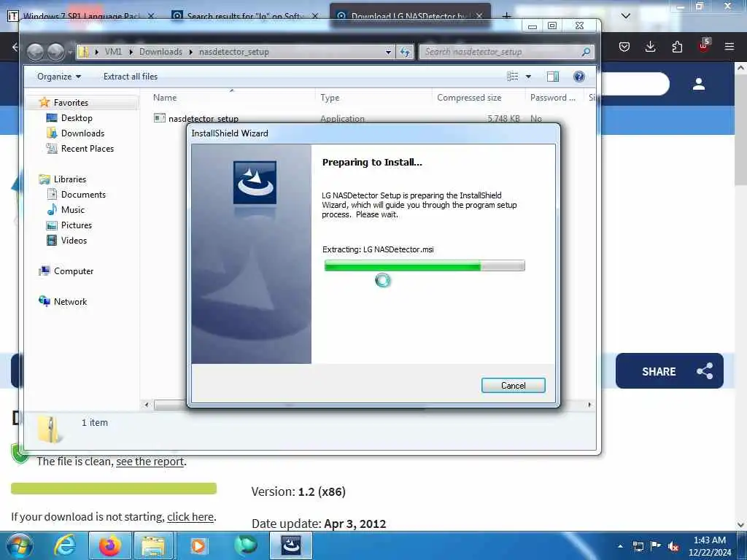Select Network in navigation pane
The width and height of the screenshot is (747, 560).
pos(70,301)
